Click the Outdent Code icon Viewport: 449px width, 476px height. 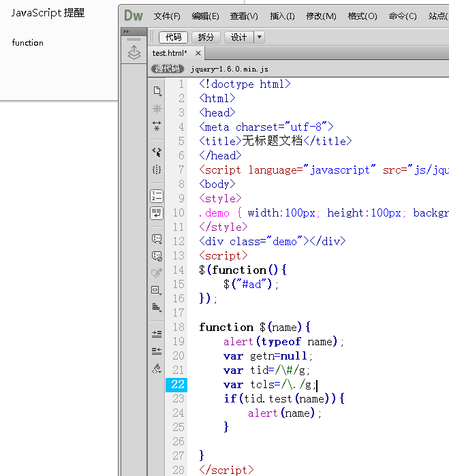(157, 351)
